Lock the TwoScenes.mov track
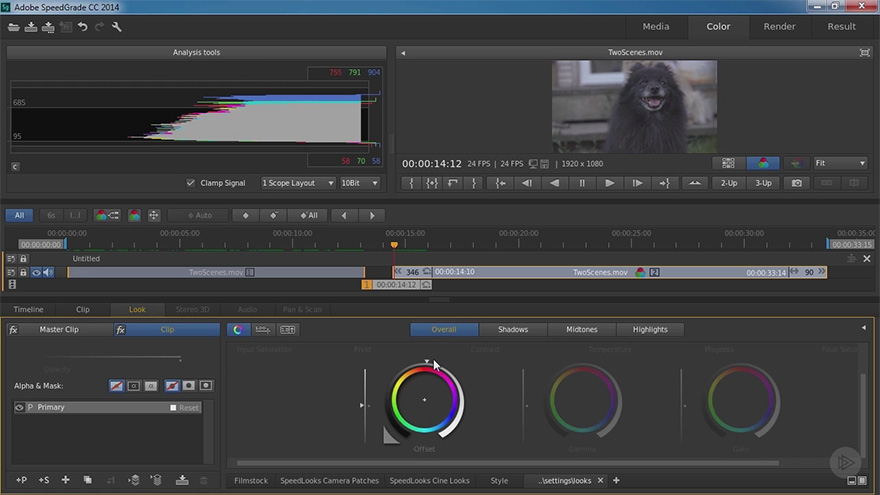The image size is (880, 495). [x=23, y=272]
